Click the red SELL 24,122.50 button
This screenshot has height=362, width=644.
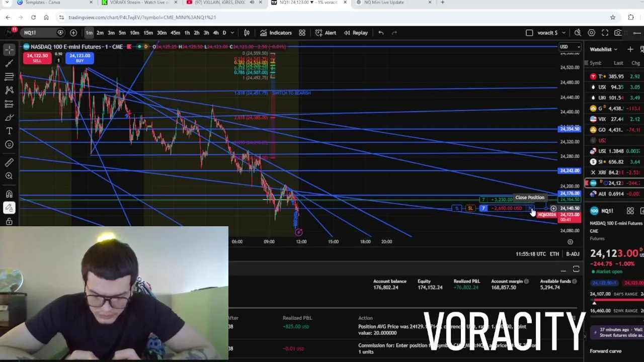coord(37,58)
